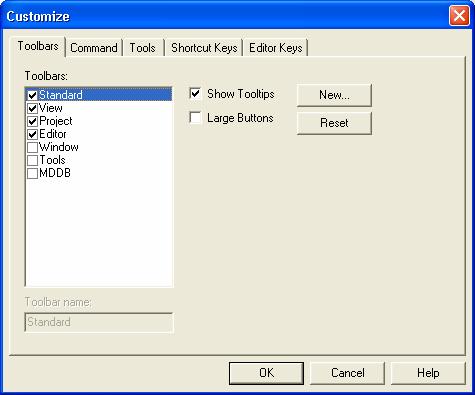Select the Window row label in list
The image size is (475, 395).
(x=59, y=147)
